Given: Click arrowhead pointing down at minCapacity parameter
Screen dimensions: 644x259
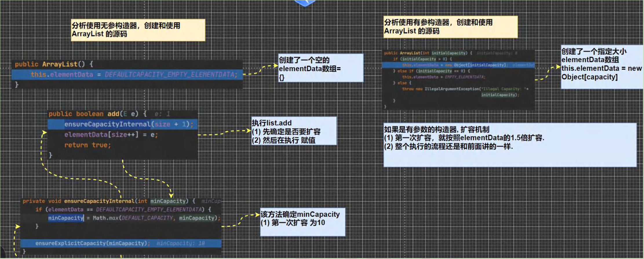Looking at the screenshot, I should 171,196.
